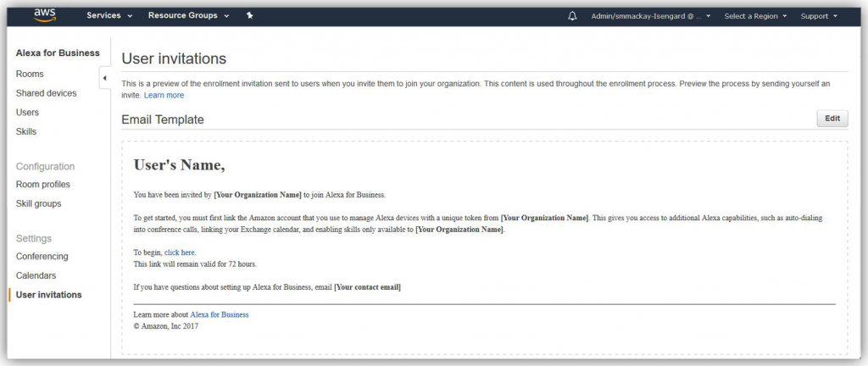Select Skill groups under Configuration
The height and width of the screenshot is (366, 868).
pyautogui.click(x=38, y=204)
